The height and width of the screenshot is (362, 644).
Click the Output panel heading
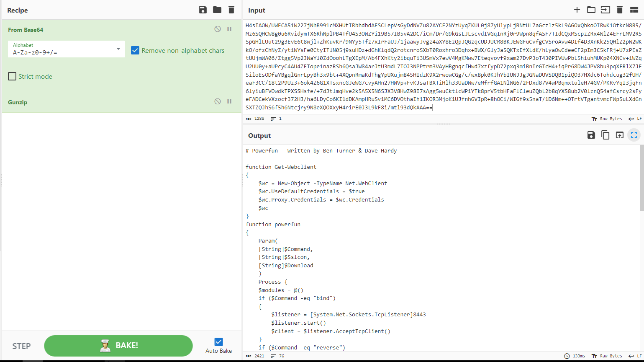click(x=259, y=135)
